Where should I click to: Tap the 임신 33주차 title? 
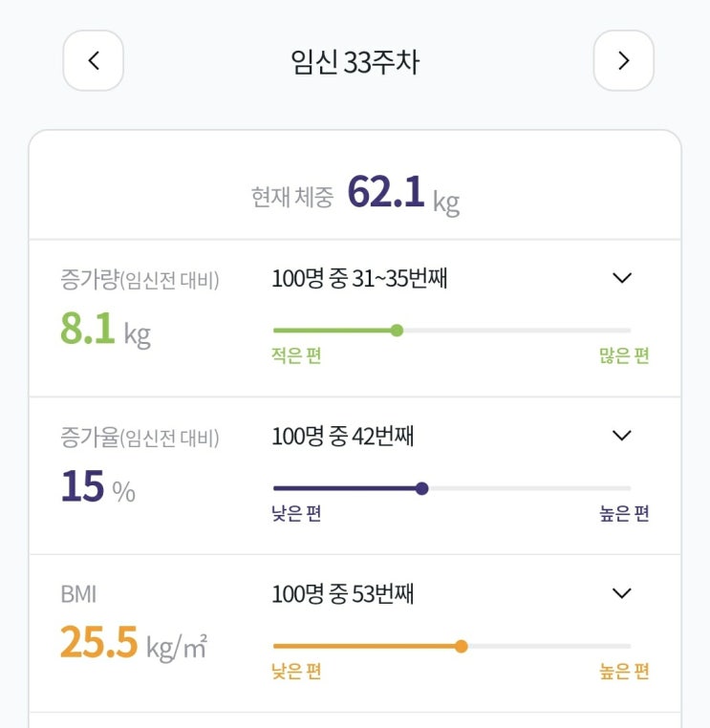tap(355, 62)
